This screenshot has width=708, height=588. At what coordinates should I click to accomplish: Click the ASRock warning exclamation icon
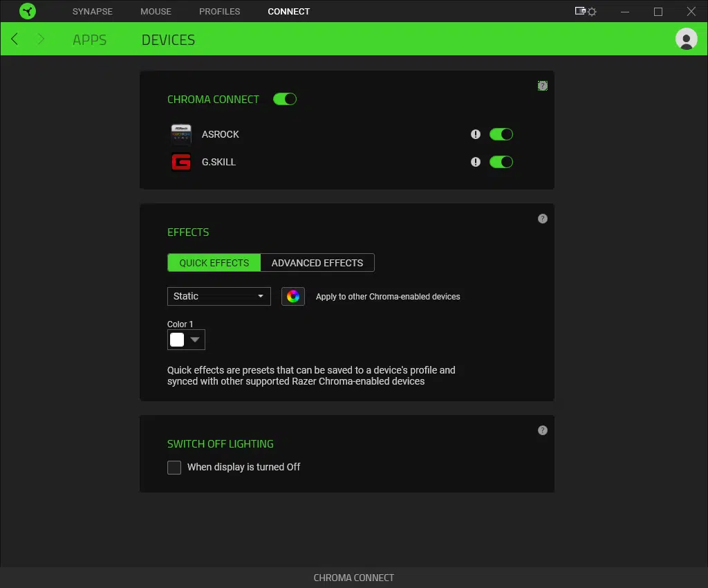coord(475,134)
